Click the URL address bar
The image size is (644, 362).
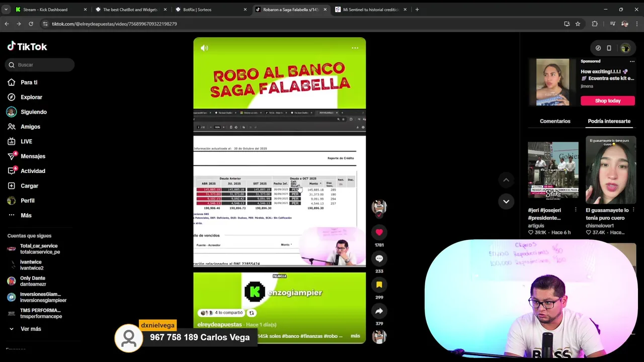[302, 24]
